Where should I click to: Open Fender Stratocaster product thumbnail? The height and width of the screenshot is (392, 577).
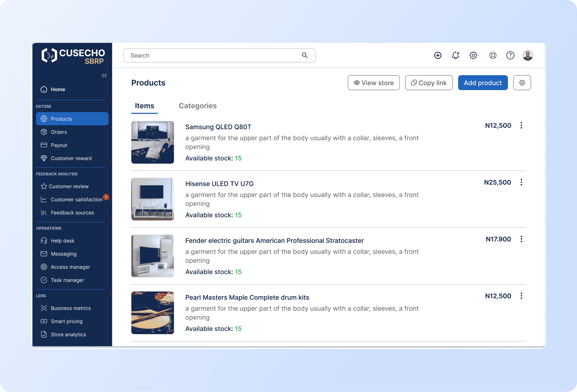(153, 256)
